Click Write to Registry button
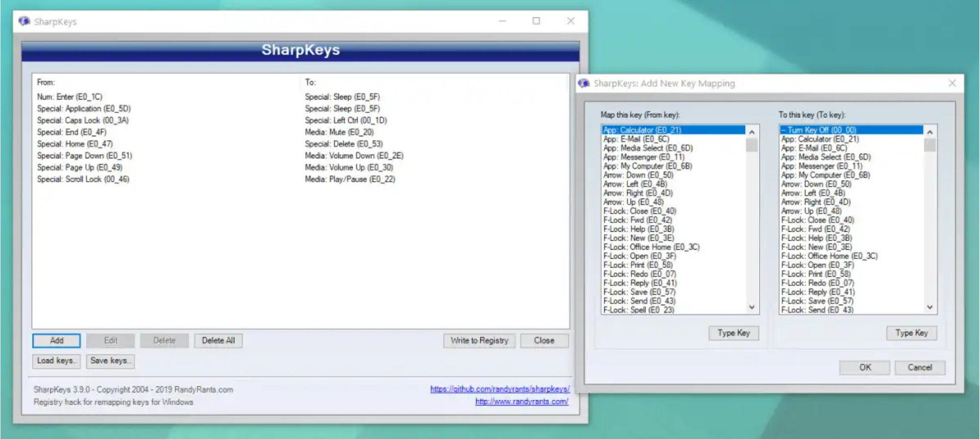 point(479,340)
